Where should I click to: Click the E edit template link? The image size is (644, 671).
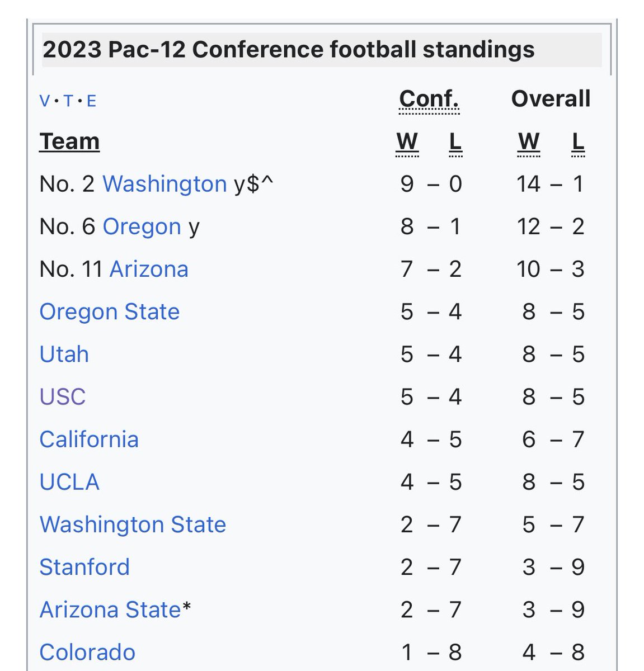(x=92, y=101)
